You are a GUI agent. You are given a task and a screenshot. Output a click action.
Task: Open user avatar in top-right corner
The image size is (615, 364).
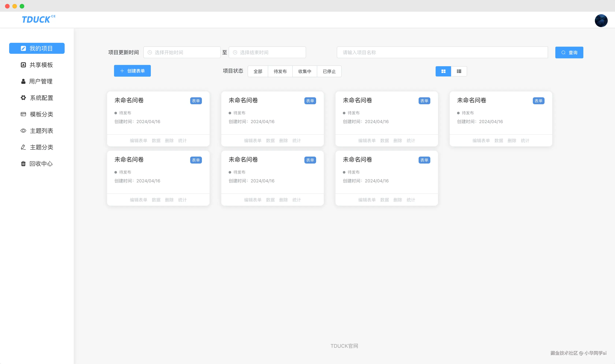point(601,21)
